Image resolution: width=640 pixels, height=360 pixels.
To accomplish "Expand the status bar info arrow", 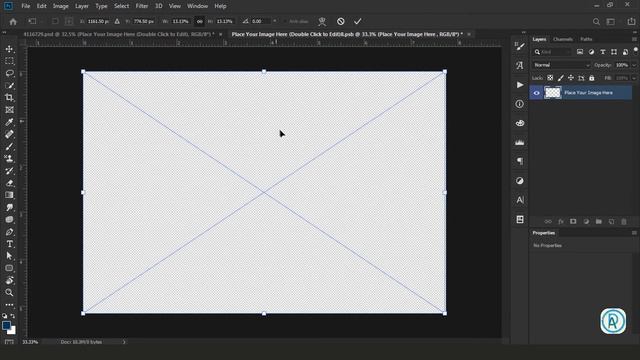I will (124, 342).
